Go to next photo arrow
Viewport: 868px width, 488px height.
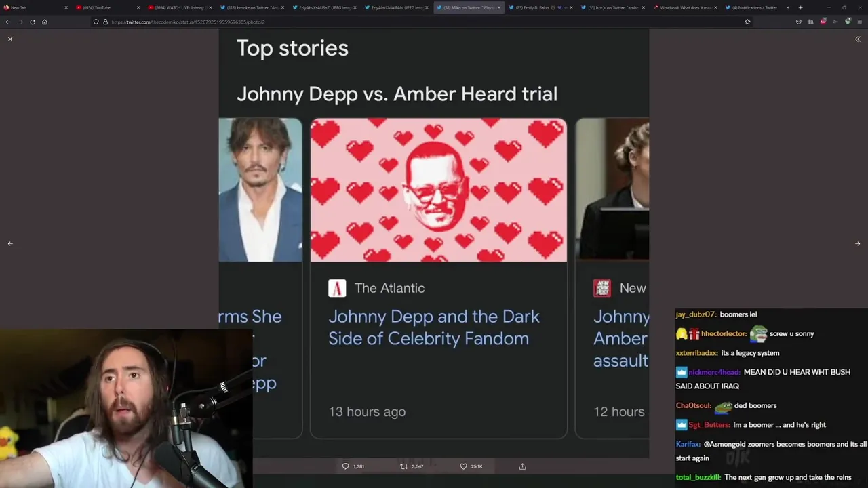pyautogui.click(x=857, y=243)
